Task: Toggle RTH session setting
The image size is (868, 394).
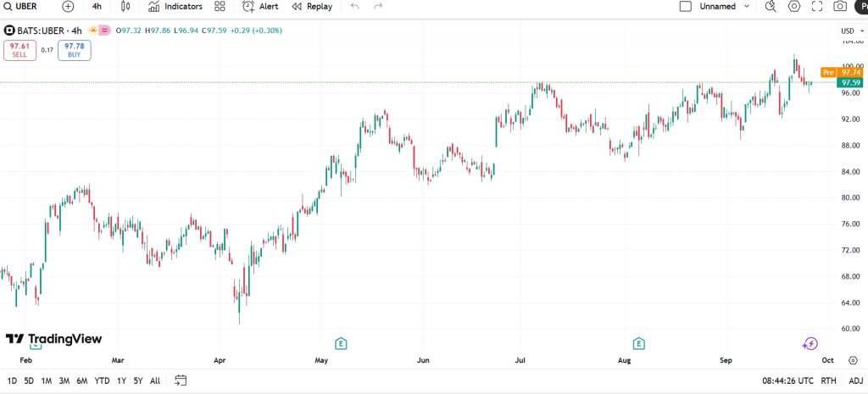Action: tap(829, 380)
